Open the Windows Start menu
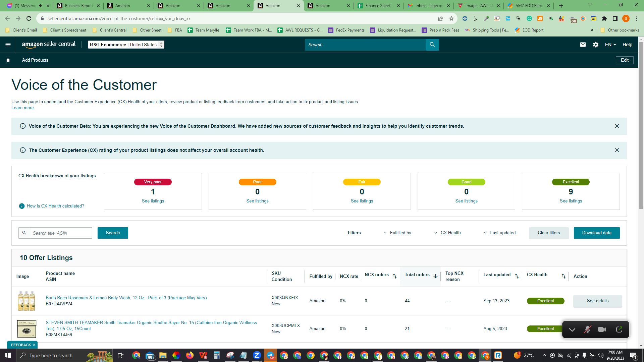This screenshot has width=644, height=362. [8, 355]
